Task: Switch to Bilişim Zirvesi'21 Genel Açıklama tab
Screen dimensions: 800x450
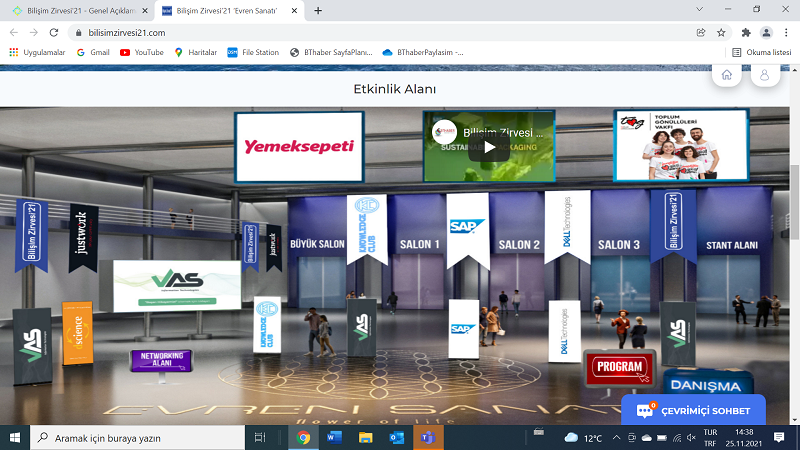Action: click(79, 10)
